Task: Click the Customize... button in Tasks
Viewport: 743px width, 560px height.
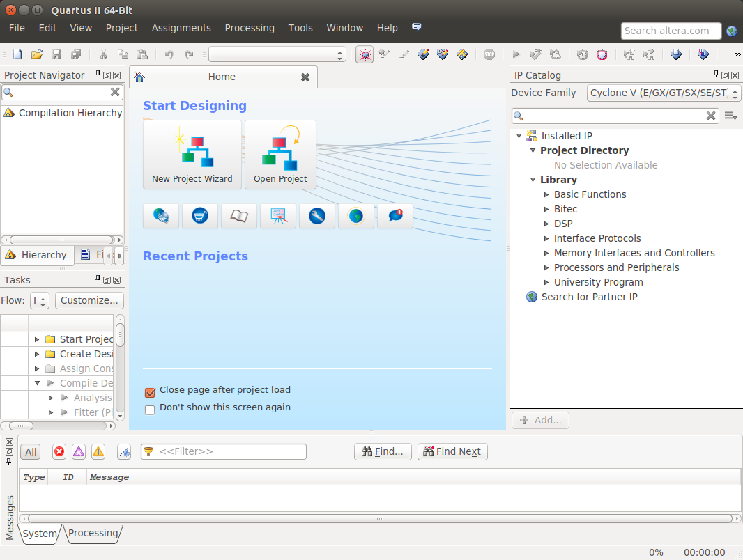Action: [x=89, y=300]
